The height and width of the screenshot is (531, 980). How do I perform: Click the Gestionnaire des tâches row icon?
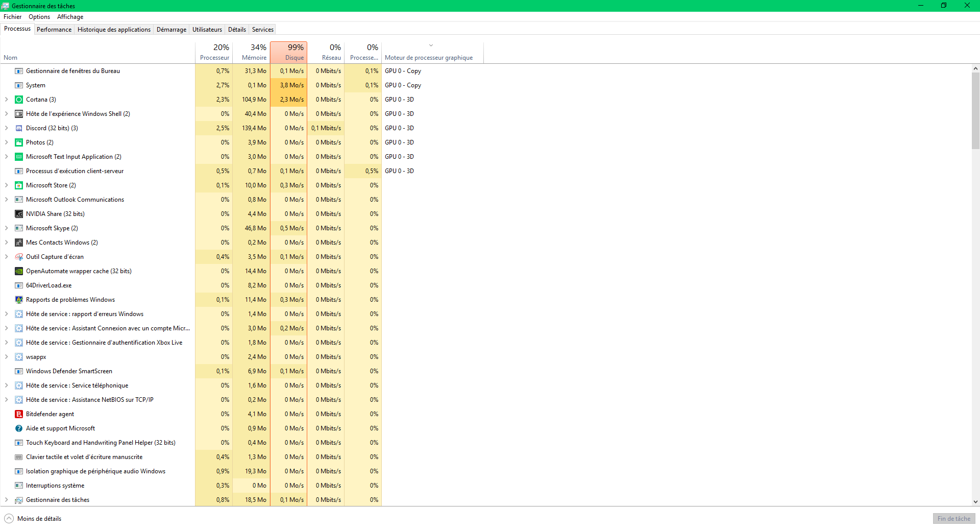(19, 500)
